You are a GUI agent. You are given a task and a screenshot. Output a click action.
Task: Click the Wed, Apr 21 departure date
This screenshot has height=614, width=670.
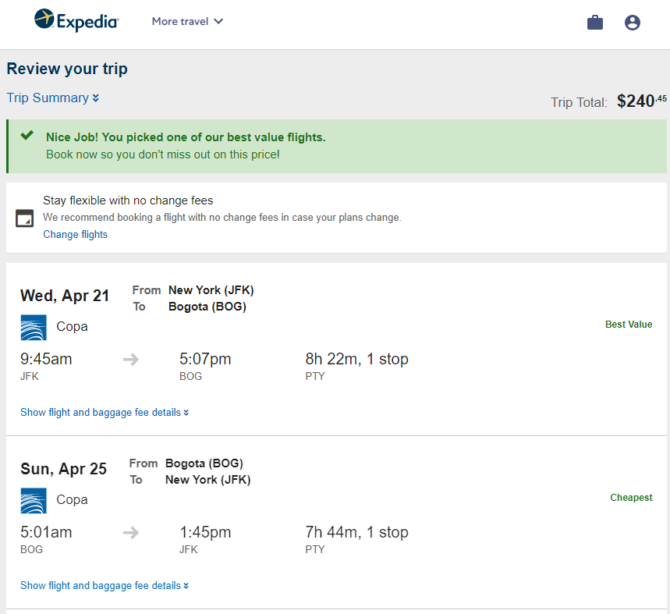pos(65,296)
